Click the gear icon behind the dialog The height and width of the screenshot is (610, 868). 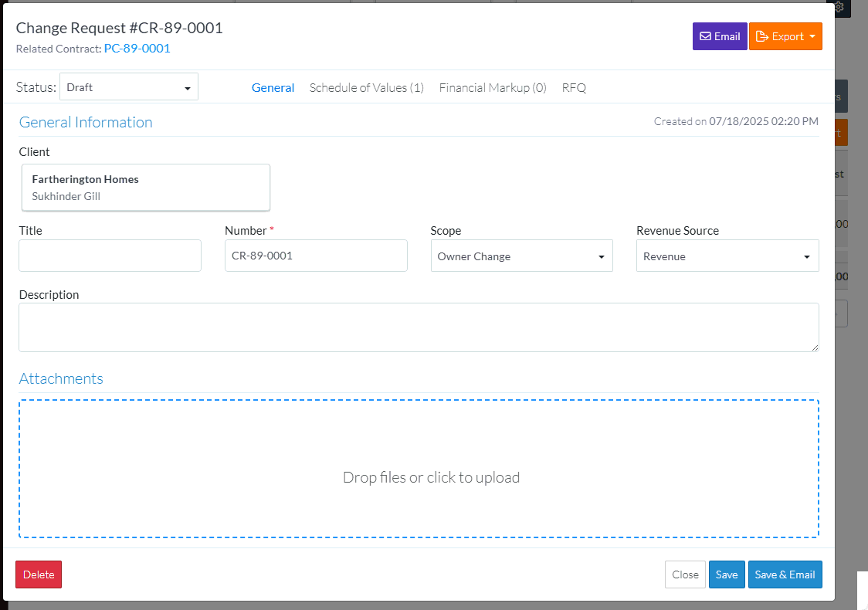[839, 7]
